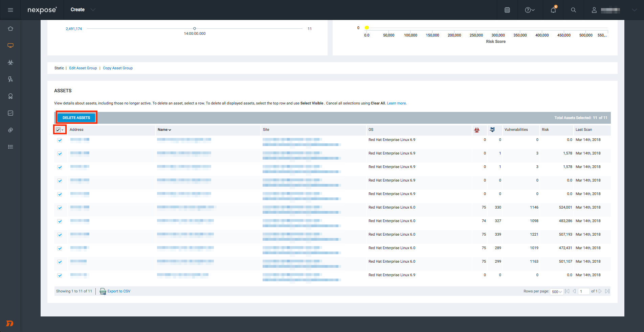Uncheck the row with risk score 501,107
The width and height of the screenshot is (644, 332).
click(60, 262)
